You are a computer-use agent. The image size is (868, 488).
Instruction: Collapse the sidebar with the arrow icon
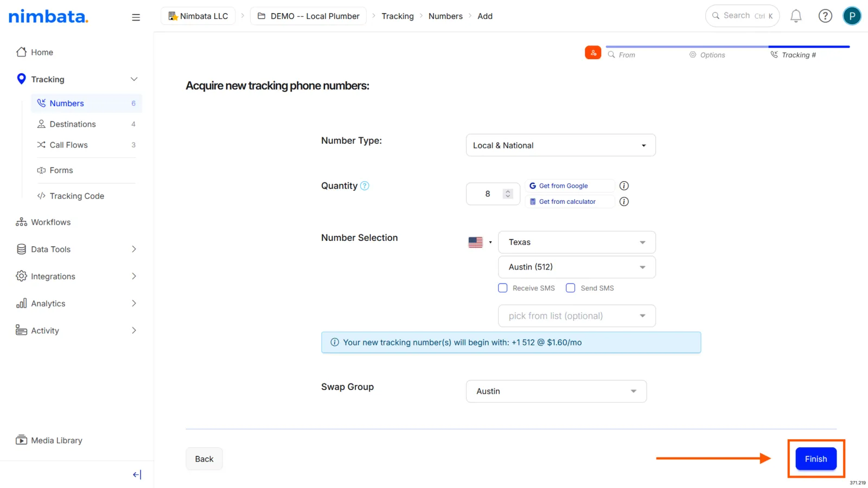[137, 475]
